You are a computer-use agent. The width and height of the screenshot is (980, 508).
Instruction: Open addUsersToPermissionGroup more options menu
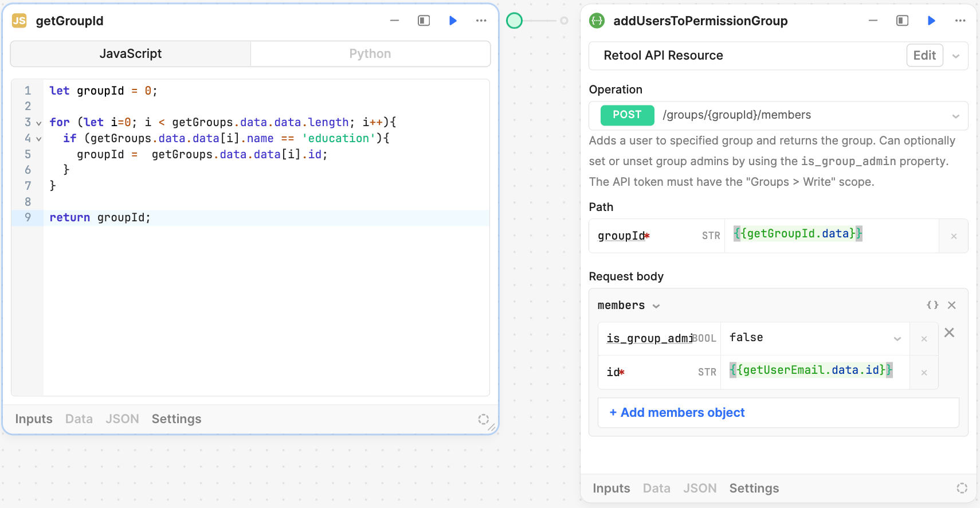click(x=960, y=21)
